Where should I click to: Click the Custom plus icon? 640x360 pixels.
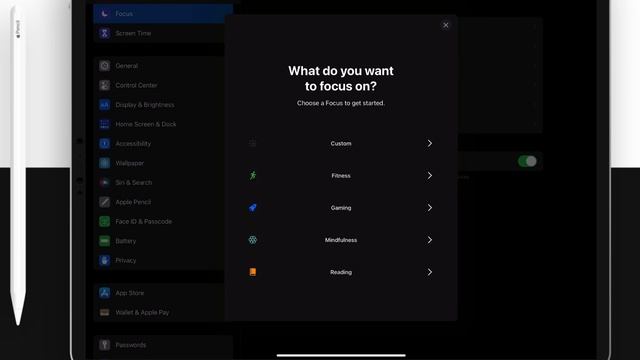253,143
